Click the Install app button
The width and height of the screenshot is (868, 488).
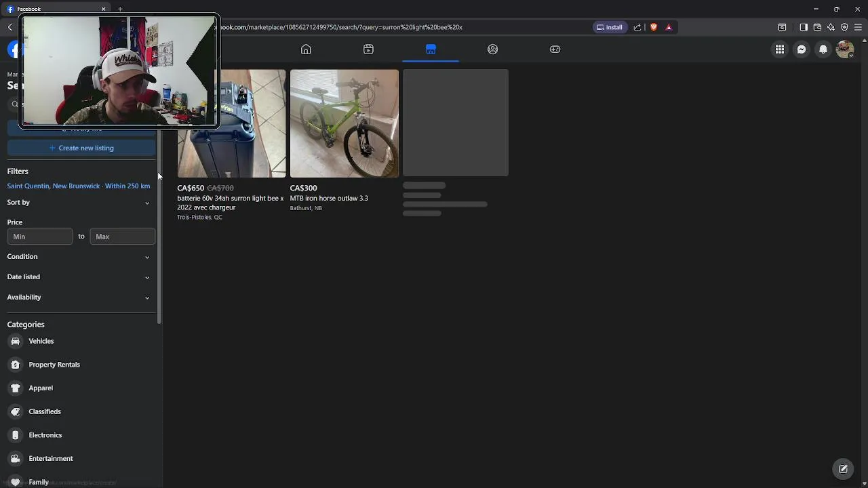(x=610, y=27)
